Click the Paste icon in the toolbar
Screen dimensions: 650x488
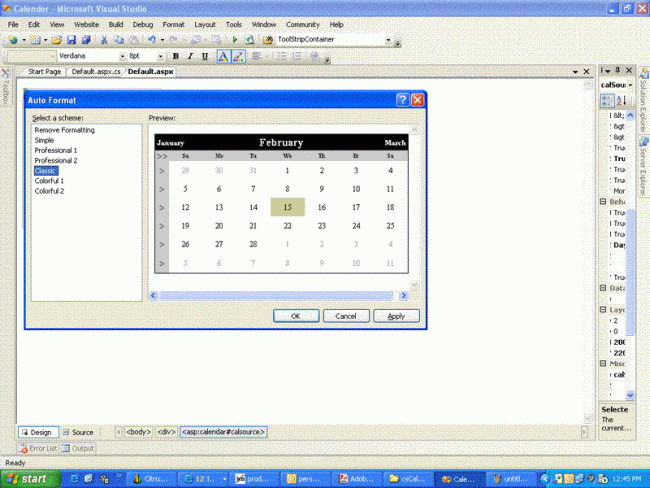coord(133,40)
